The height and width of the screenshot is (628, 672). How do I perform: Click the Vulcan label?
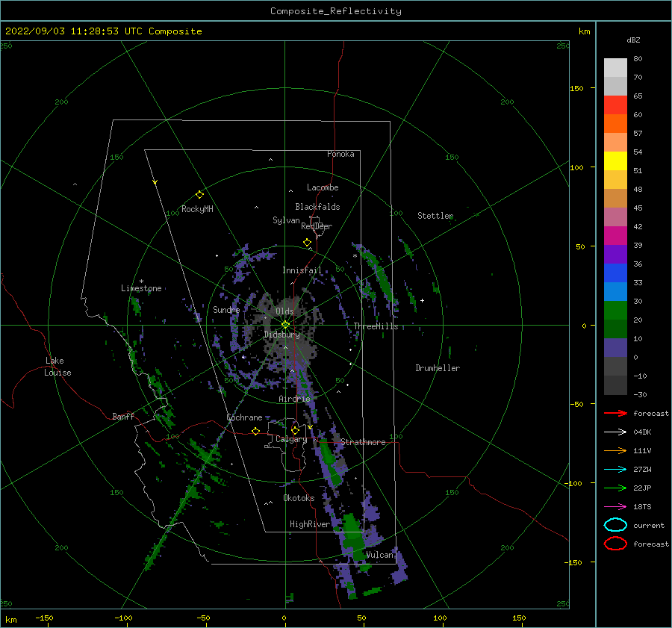point(379,555)
